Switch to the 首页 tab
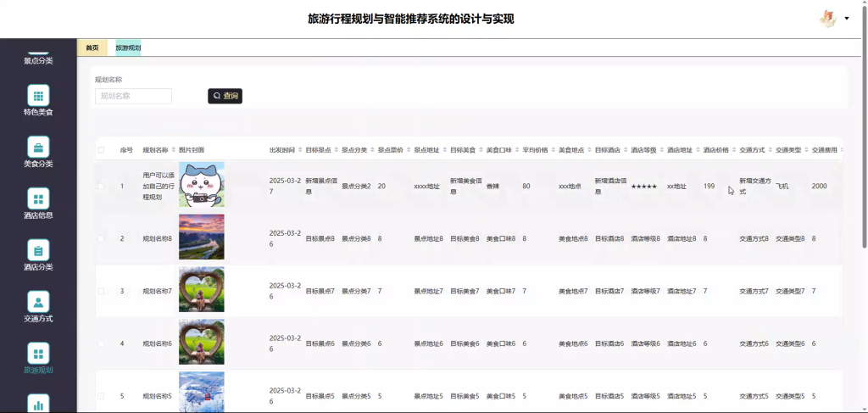Image resolution: width=868 pixels, height=413 pixels. 92,48
